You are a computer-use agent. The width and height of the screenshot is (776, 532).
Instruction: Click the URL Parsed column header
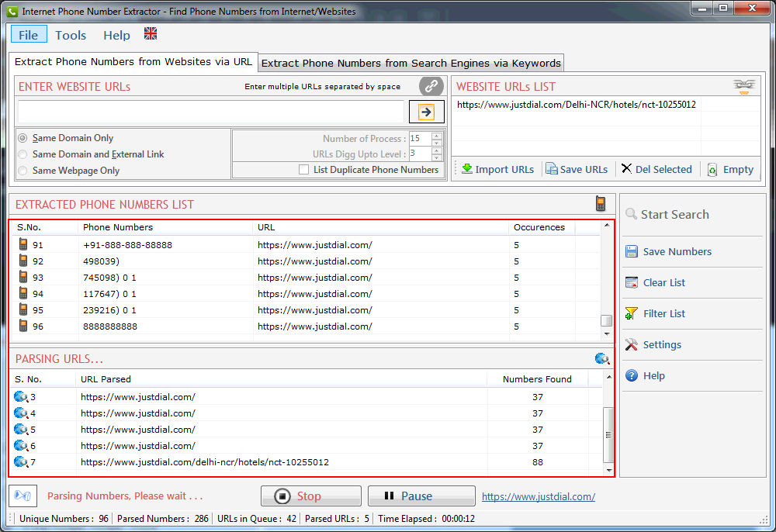click(x=282, y=379)
